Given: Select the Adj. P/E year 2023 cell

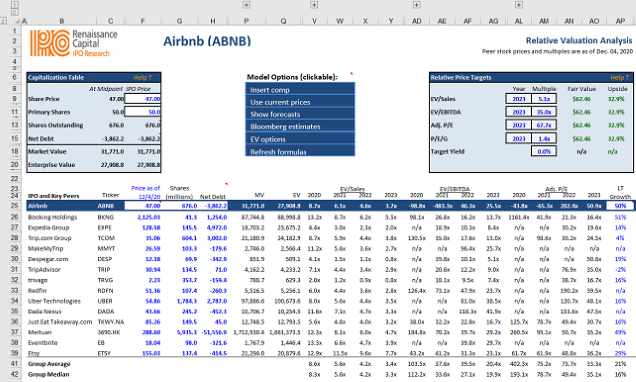Looking at the screenshot, I should coord(518,125).
